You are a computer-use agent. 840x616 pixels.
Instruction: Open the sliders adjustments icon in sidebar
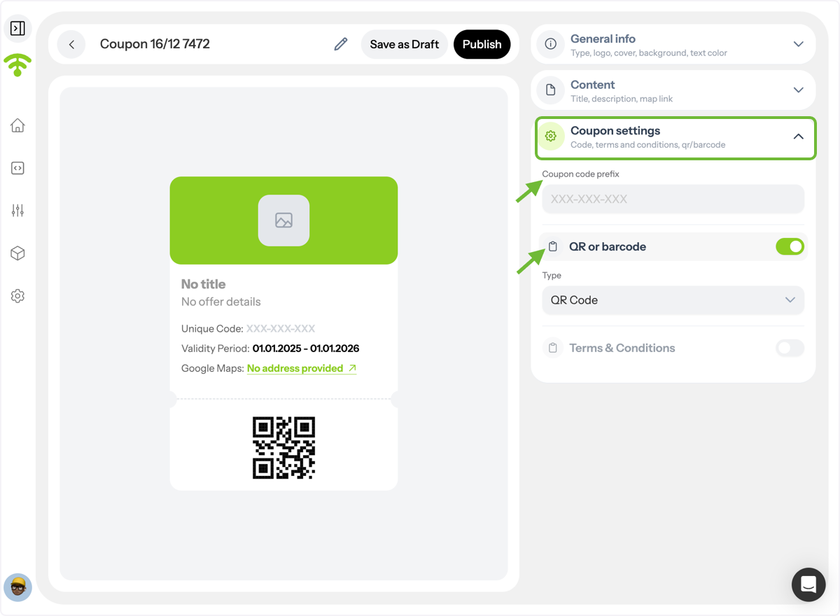(17, 211)
